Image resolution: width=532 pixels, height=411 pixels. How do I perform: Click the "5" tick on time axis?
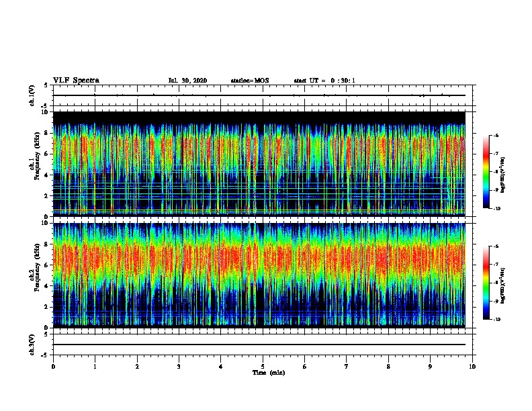click(263, 367)
